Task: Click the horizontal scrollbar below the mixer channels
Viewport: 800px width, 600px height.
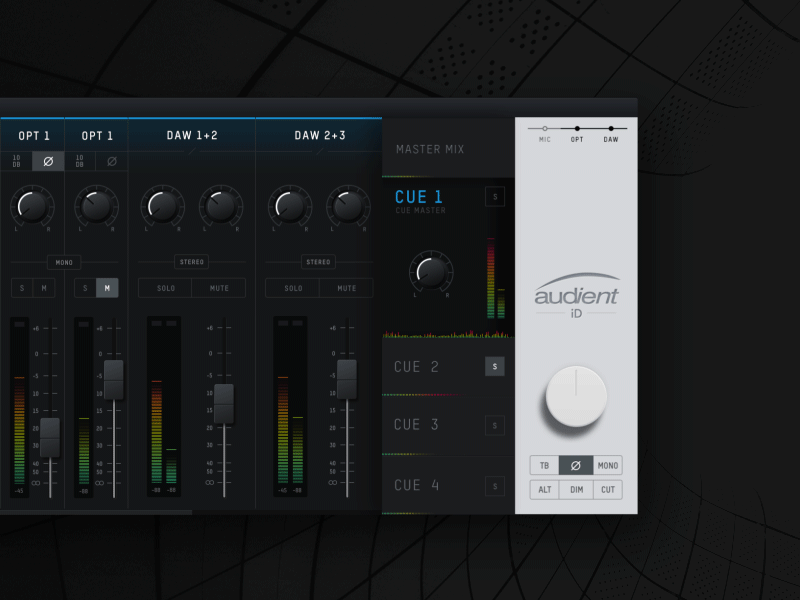Action: click(x=96, y=512)
